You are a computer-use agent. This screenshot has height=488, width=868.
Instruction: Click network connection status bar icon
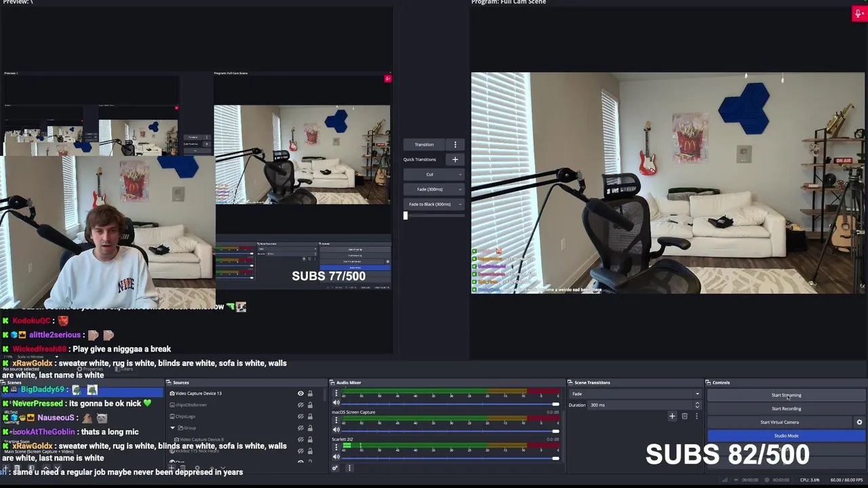coord(725,480)
